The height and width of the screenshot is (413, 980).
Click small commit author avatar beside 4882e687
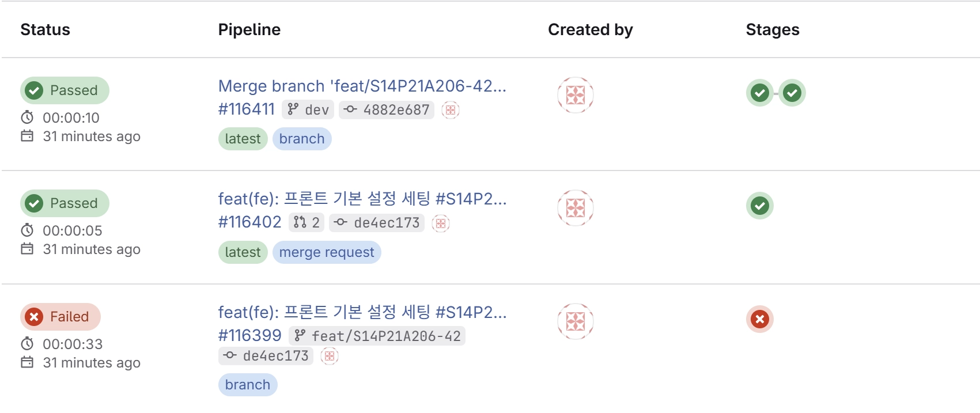pos(451,110)
